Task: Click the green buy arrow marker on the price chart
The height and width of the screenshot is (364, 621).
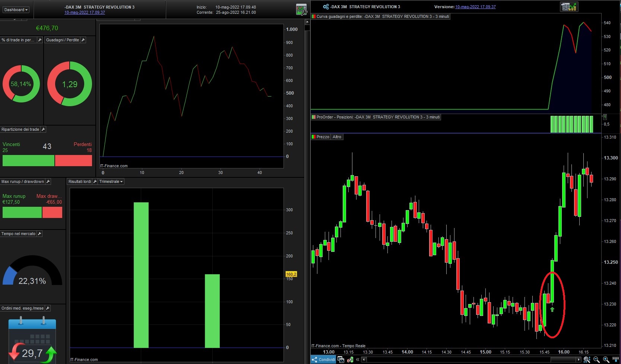Action: [x=552, y=309]
